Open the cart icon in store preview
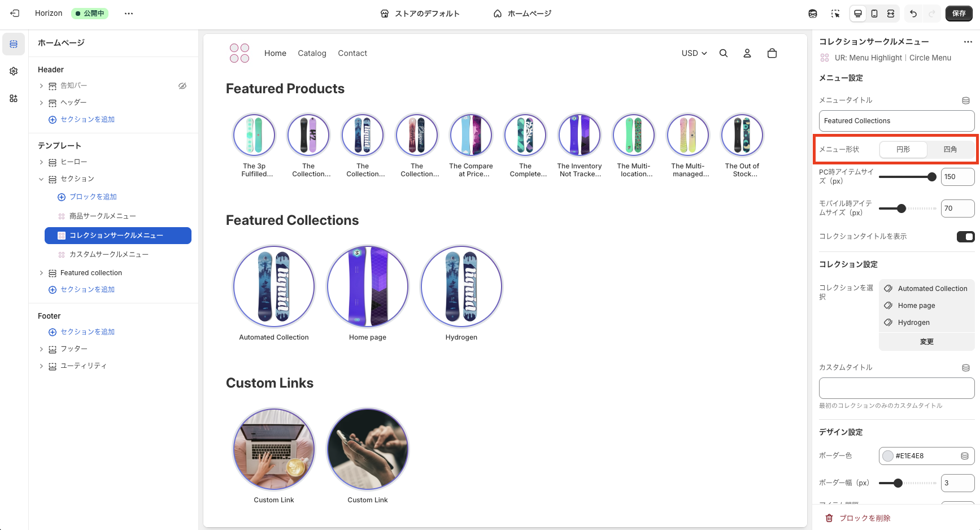980x530 pixels. (x=772, y=53)
